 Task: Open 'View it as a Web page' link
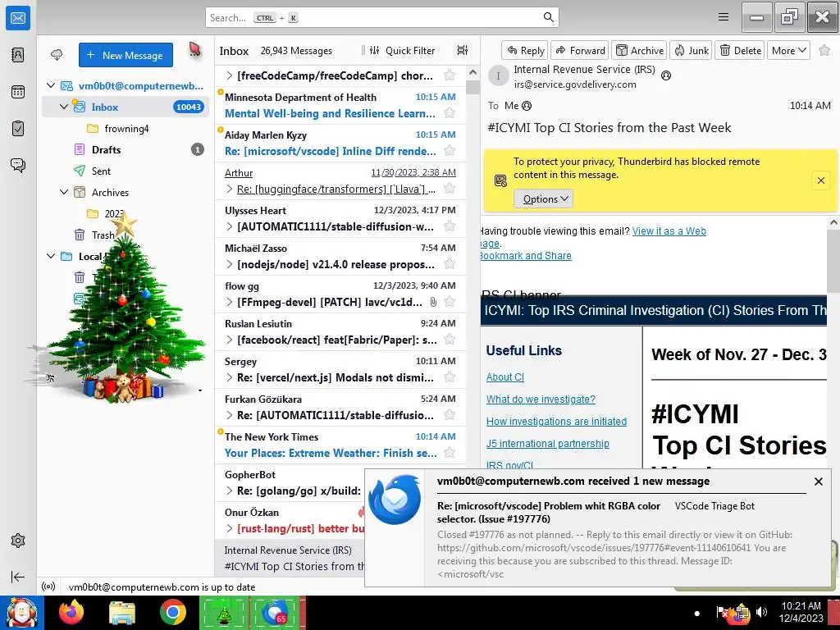[669, 231]
